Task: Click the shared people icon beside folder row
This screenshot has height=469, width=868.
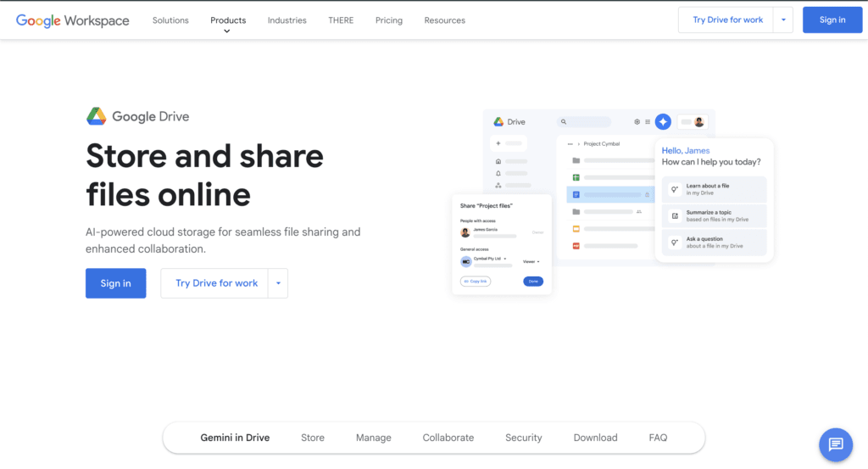Action: tap(639, 211)
